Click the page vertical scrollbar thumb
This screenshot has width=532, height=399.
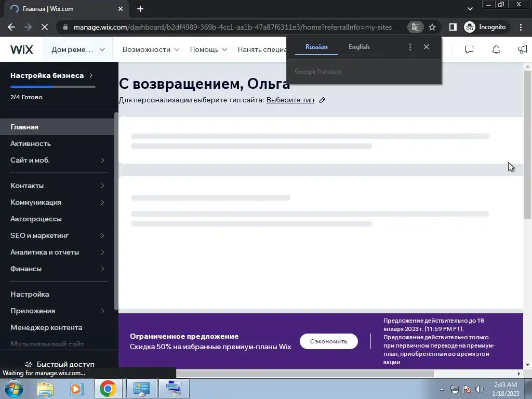point(527,144)
